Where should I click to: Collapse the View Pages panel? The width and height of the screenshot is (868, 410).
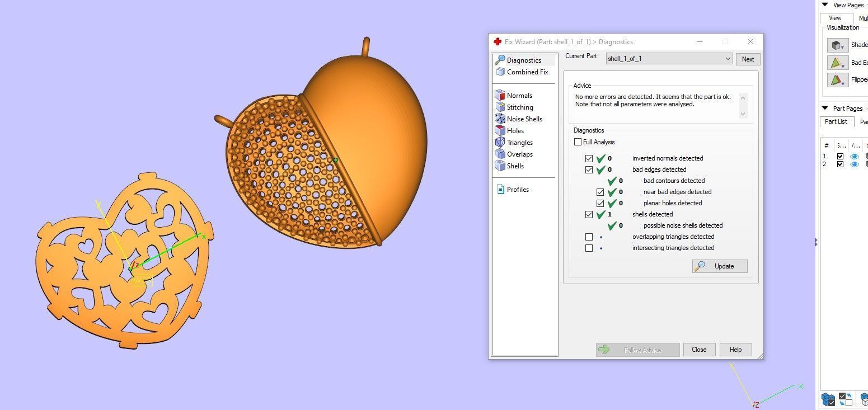pyautogui.click(x=824, y=5)
